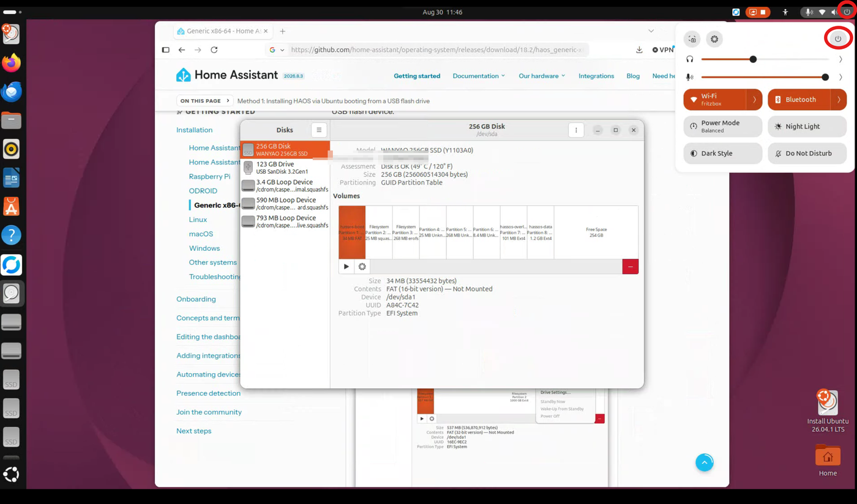Image resolution: width=857 pixels, height=504 pixels.
Task: Delete selected partition with red minus button
Action: click(x=631, y=266)
